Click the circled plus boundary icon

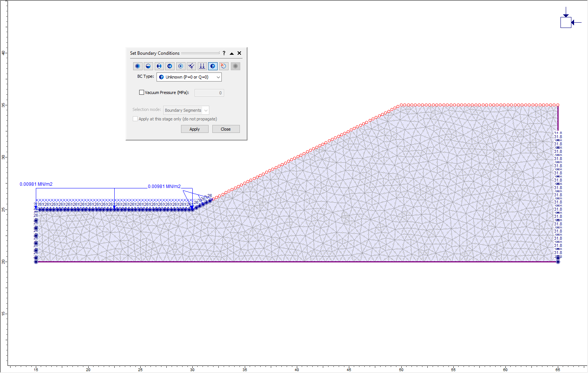click(x=181, y=66)
